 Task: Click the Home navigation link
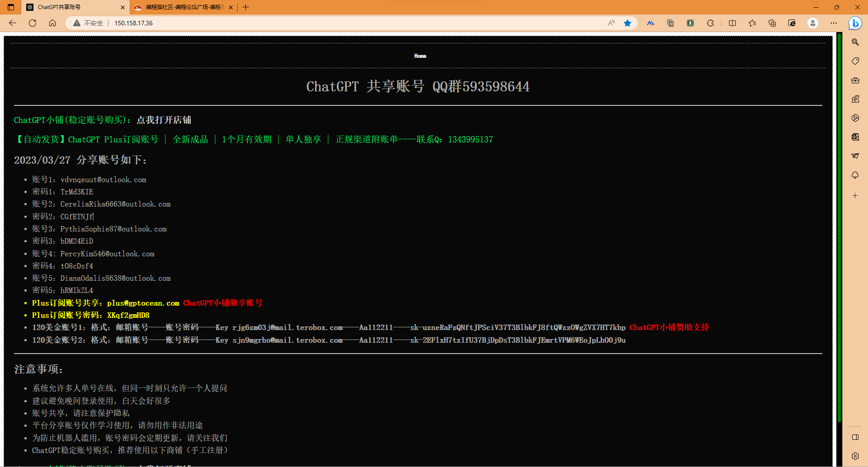420,56
